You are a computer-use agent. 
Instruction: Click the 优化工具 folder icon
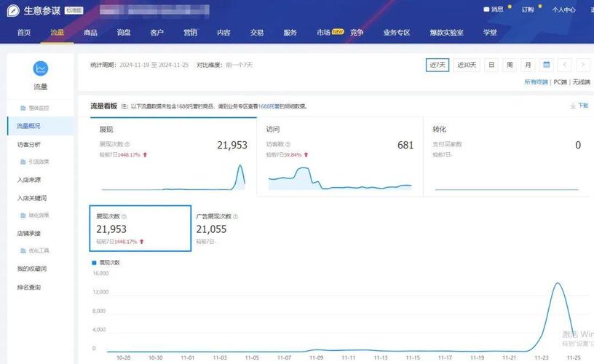click(x=23, y=250)
